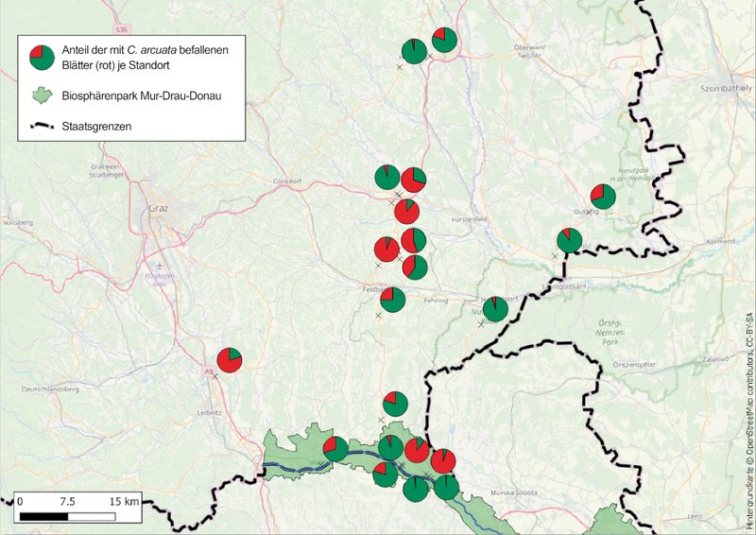Click the pie chart symbol in the legend
Image resolution: width=756 pixels, height=535 pixels.
[42, 59]
